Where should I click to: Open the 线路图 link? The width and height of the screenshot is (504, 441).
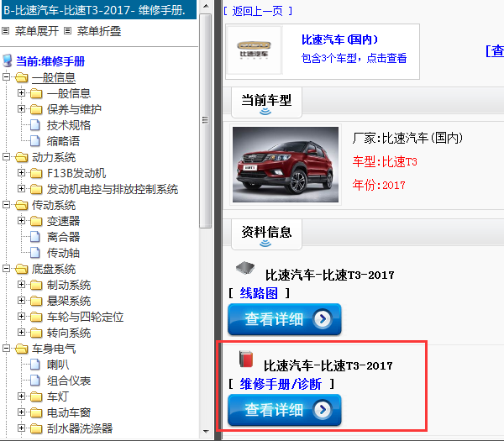click(x=259, y=293)
